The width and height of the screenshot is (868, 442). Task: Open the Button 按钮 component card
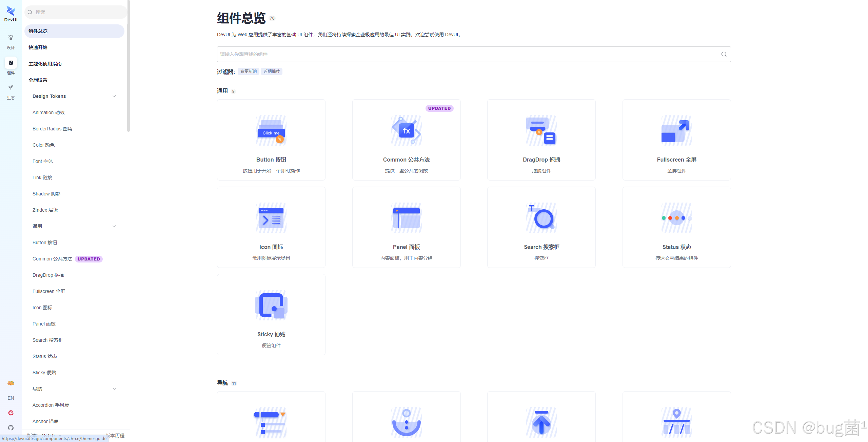click(271, 140)
